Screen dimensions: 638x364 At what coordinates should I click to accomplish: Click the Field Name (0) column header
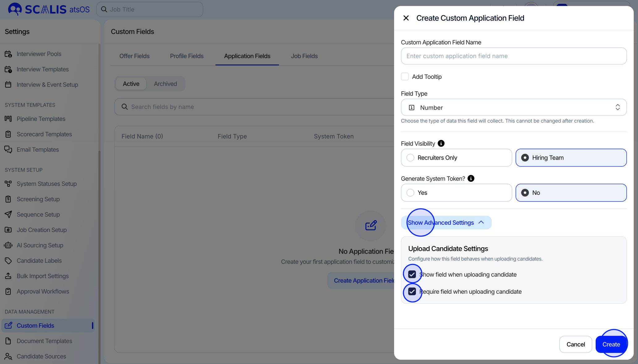point(142,136)
